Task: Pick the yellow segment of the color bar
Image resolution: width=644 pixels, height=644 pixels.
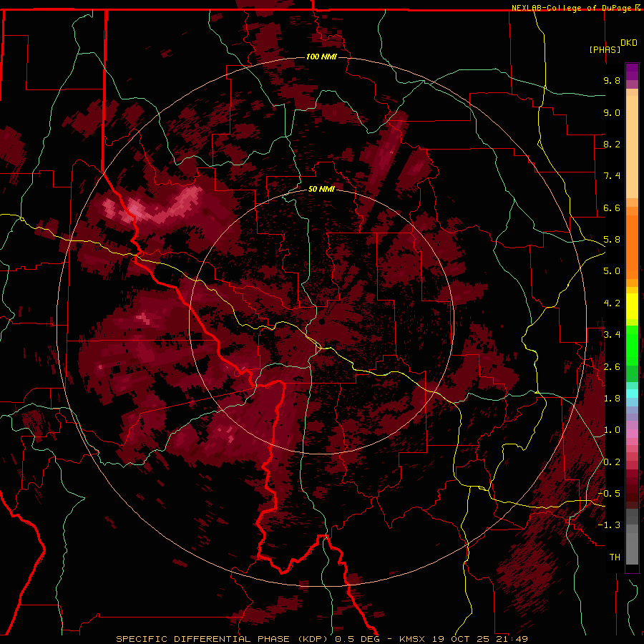Action: (x=632, y=306)
